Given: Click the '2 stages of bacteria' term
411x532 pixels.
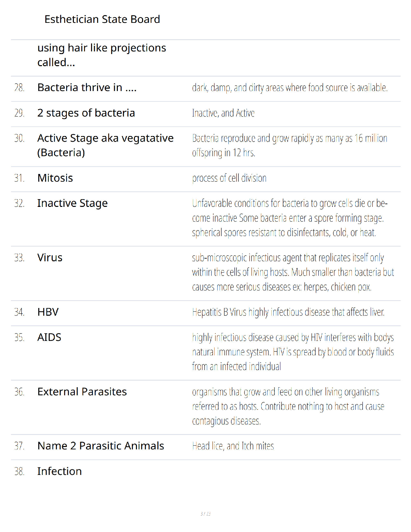Looking at the screenshot, I should [86, 113].
